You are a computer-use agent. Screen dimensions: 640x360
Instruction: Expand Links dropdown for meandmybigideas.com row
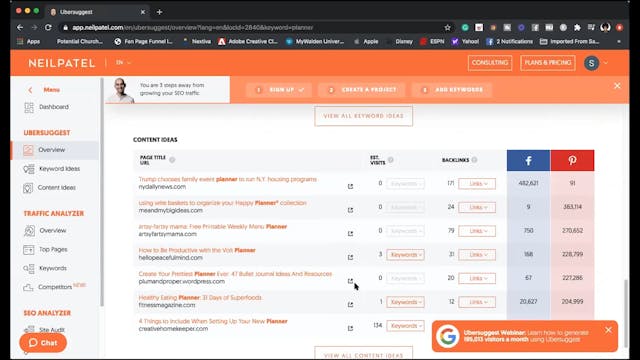tap(477, 207)
